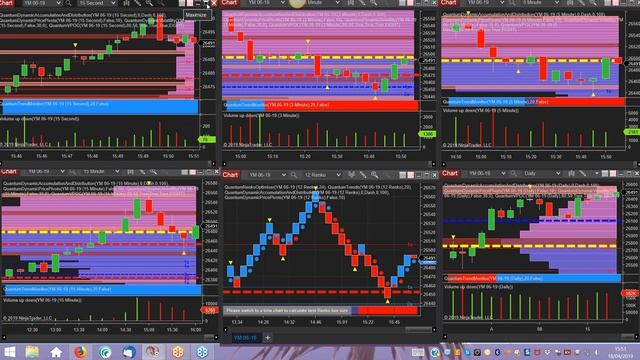Open instrument dropdown in the Daily chart
The image size is (640, 360).
coord(487,173)
